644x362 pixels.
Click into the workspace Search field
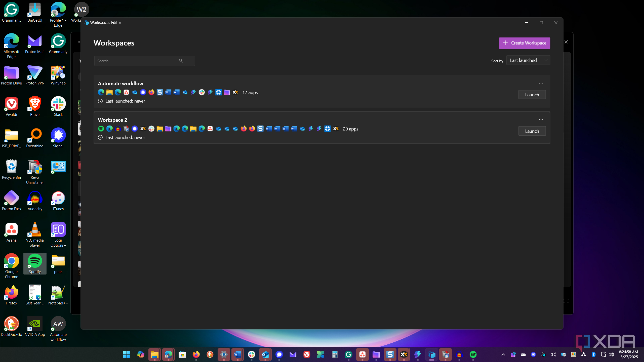[144, 61]
